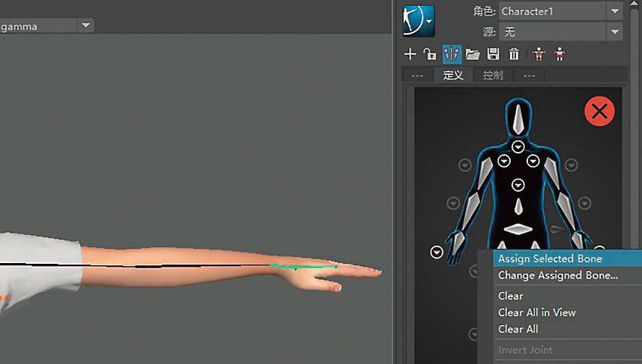Select the screen-right forearm bone cell

click(566, 210)
